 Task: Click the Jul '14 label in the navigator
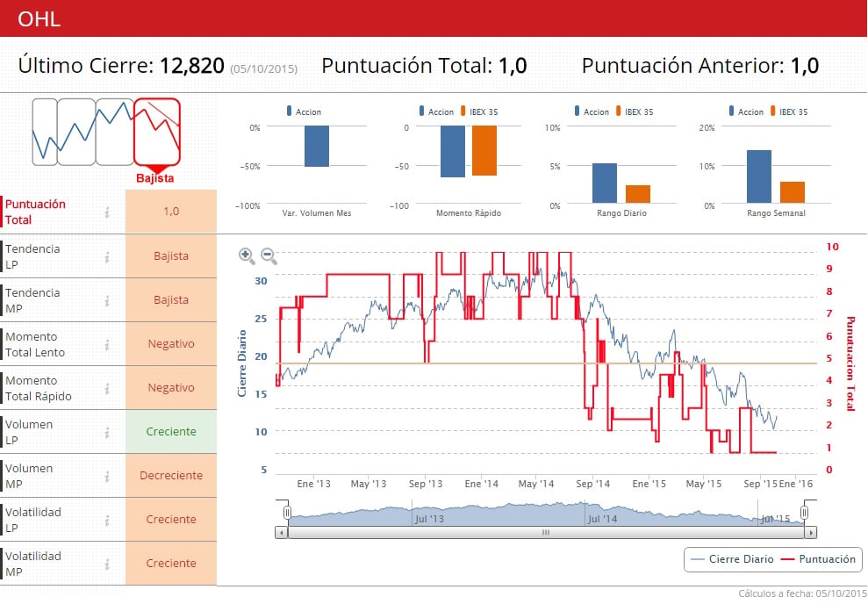603,519
